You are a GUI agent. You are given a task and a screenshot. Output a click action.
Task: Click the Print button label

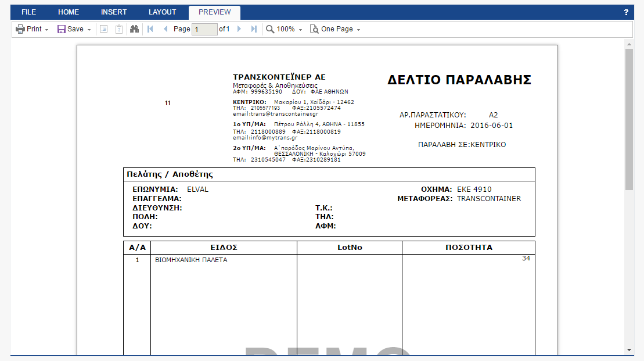pyautogui.click(x=34, y=29)
